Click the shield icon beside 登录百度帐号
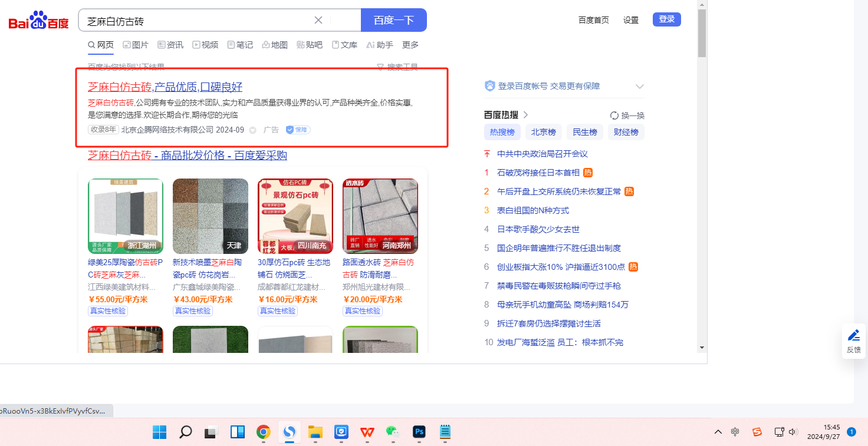Viewport: 868px width, 446px height. [490, 86]
